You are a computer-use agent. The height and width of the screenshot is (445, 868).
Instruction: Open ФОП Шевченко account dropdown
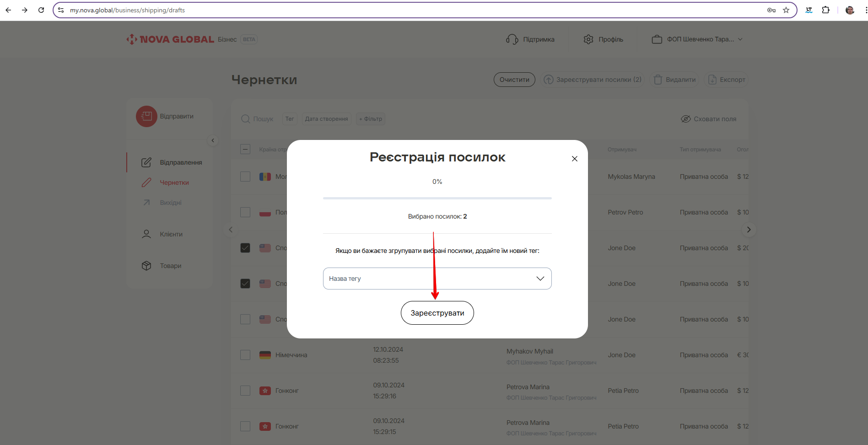pos(697,39)
